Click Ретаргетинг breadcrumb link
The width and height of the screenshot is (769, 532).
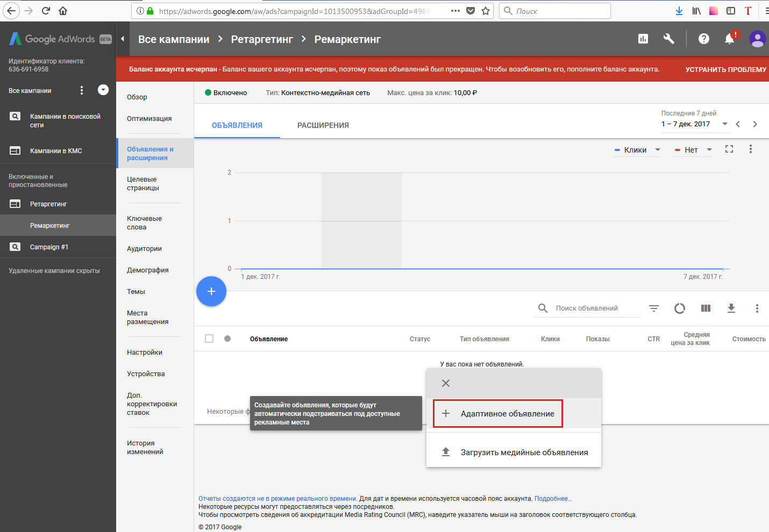point(262,39)
